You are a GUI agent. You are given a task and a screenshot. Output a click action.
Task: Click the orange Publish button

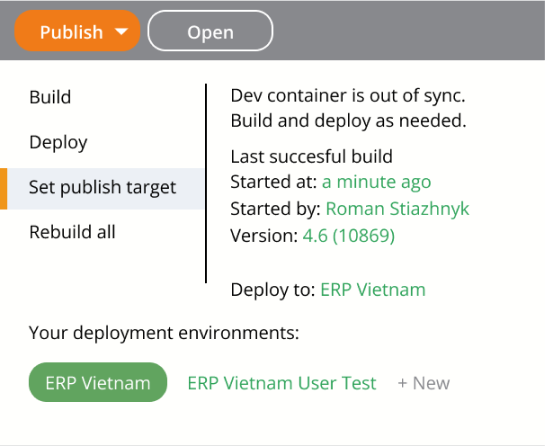coord(77,31)
